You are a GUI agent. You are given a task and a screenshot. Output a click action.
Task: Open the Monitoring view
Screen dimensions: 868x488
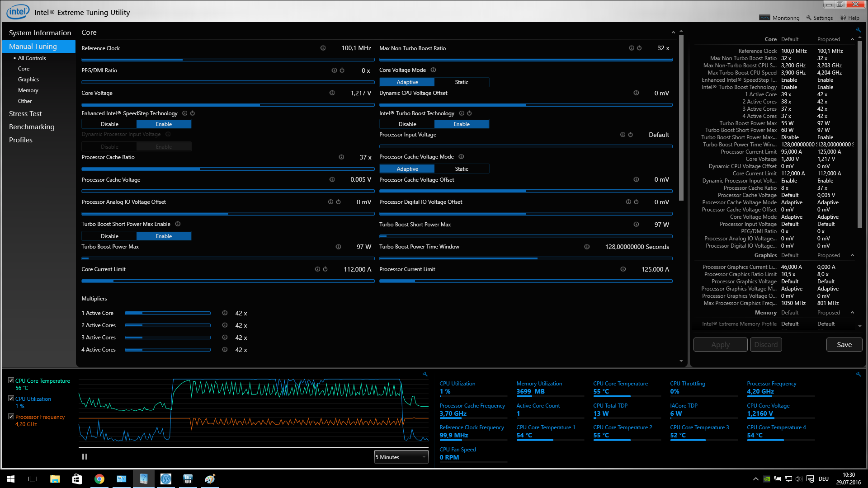click(x=779, y=18)
